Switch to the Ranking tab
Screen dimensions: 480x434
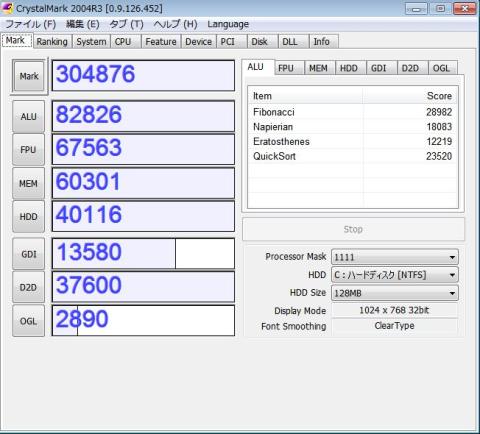pos(52,42)
